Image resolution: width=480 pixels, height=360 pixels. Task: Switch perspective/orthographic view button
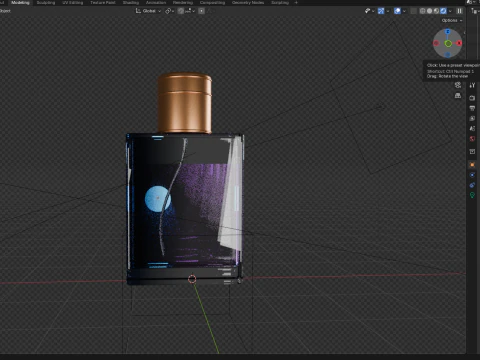coord(458,96)
